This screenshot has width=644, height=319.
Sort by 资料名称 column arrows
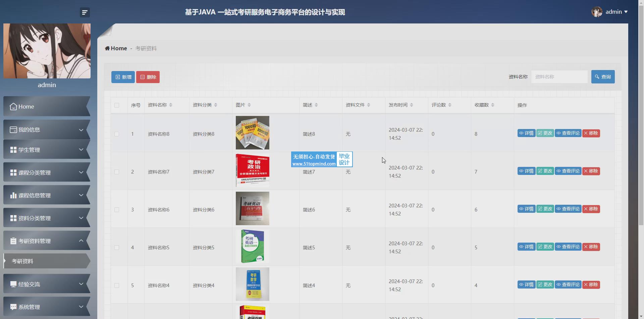(171, 105)
